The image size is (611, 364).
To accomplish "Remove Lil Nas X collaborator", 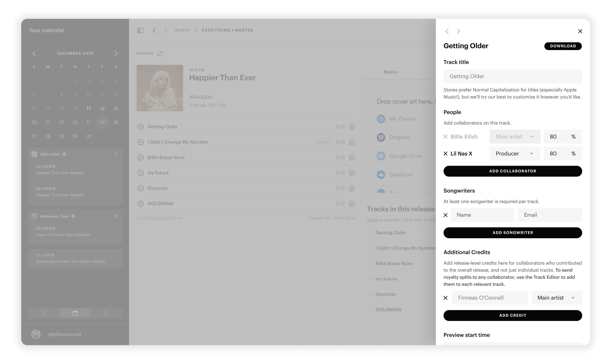I will tap(446, 154).
